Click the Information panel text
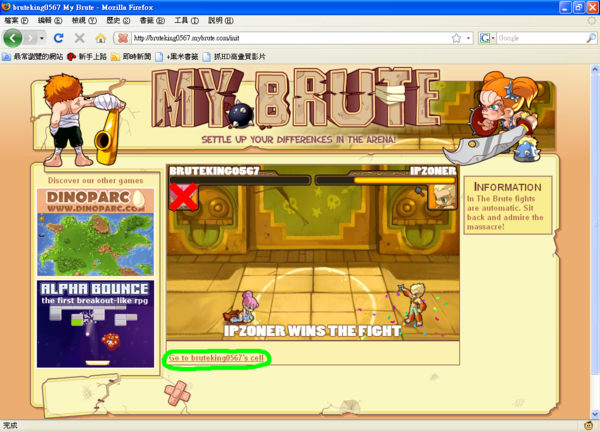The height and width of the screenshot is (432, 600). coord(505,213)
